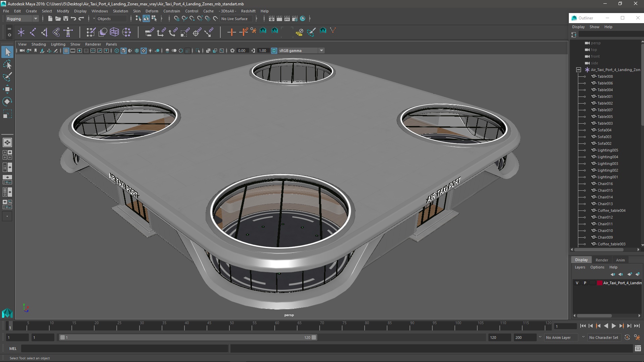Click the MEL command input field
The height and width of the screenshot is (362, 644).
(x=124, y=349)
